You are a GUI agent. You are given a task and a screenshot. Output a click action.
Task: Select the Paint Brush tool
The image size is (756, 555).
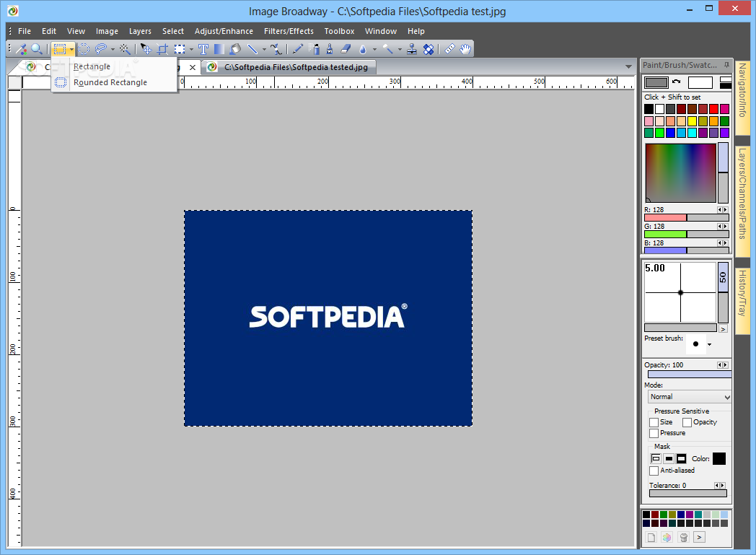coord(330,48)
